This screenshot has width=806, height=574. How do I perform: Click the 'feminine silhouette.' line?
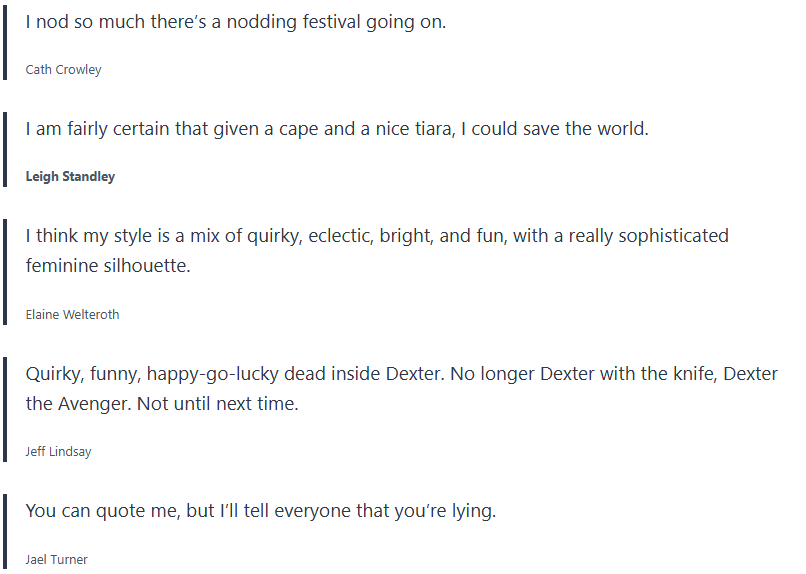click(108, 266)
